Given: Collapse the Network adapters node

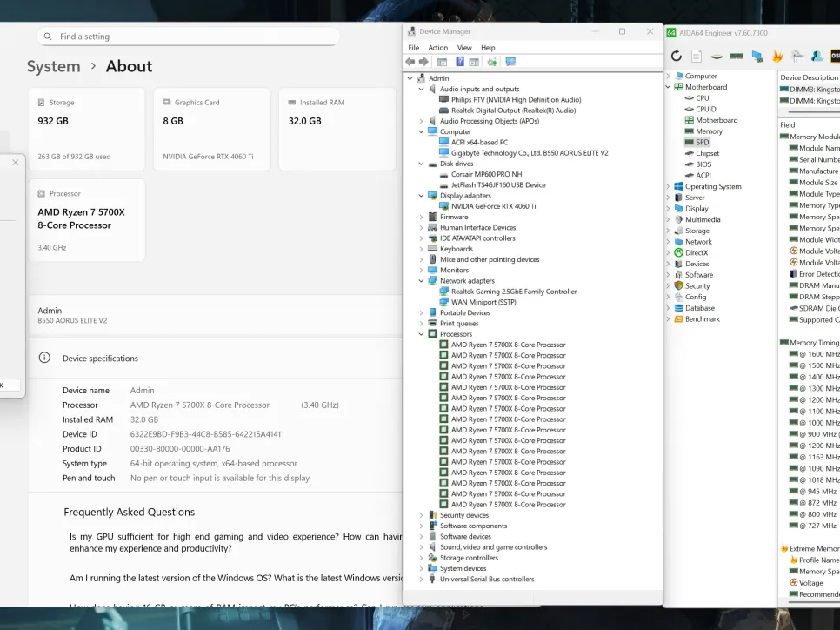Looking at the screenshot, I should 421,281.
